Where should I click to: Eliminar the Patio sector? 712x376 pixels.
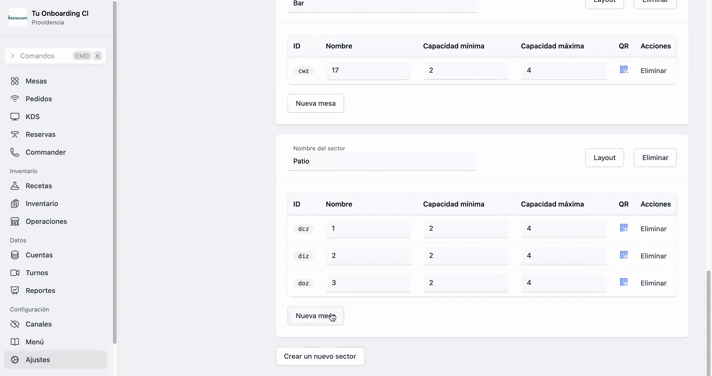[x=655, y=158]
